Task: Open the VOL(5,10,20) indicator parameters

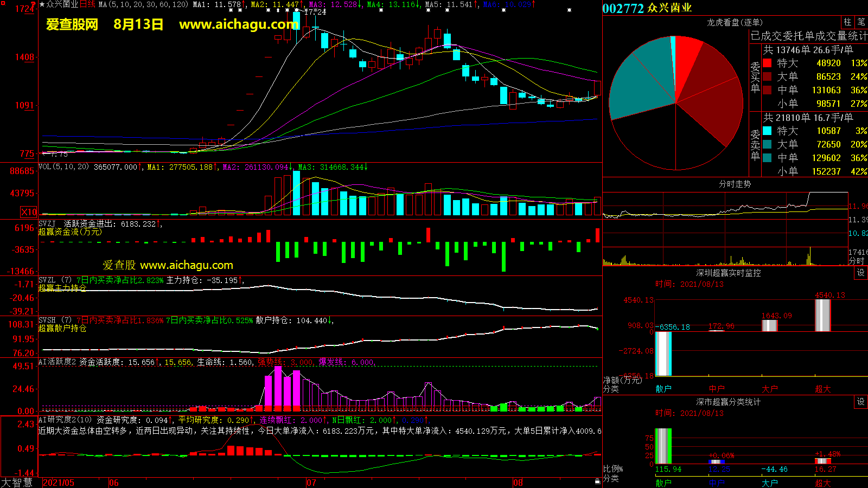Action: click(63, 167)
